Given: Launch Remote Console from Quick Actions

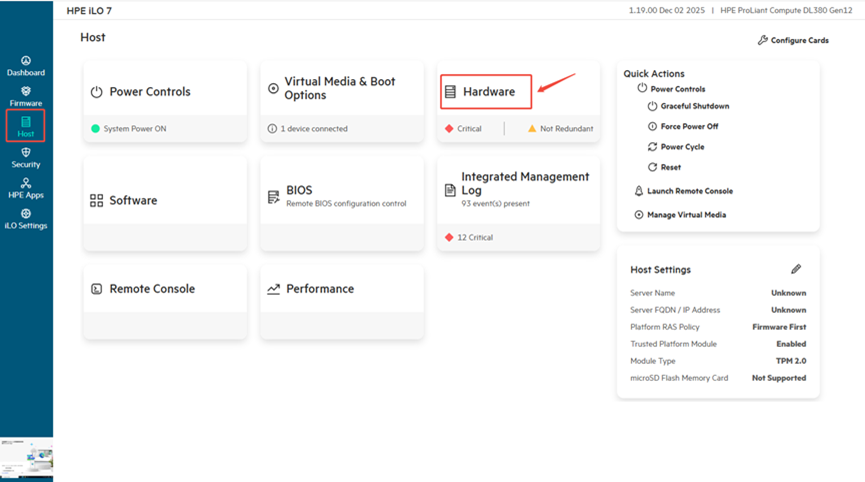Looking at the screenshot, I should click(x=689, y=191).
